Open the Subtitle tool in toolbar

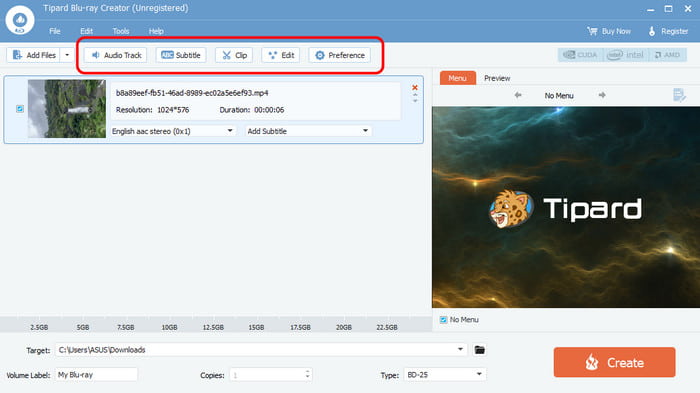181,55
